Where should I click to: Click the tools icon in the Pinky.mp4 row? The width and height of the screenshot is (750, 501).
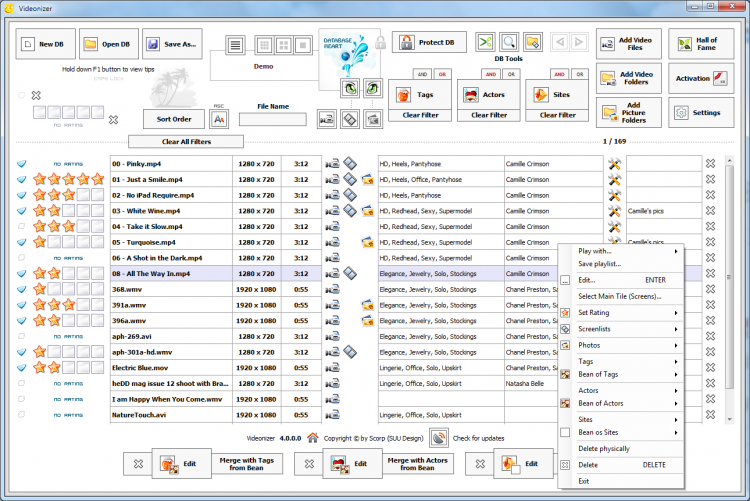615,164
